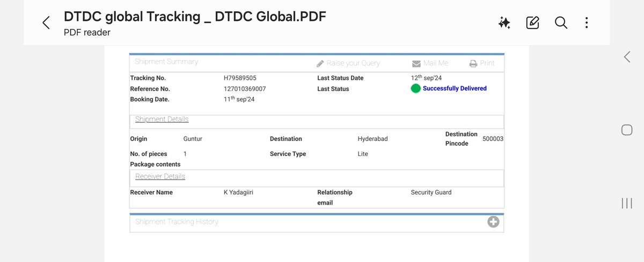Open the three-dot more options menu
644x262 pixels.
pos(587,23)
